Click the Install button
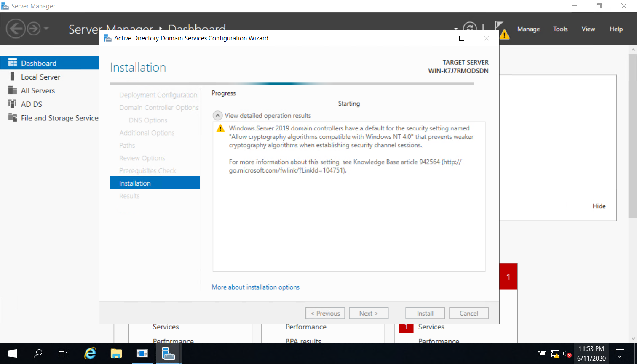This screenshot has width=637, height=364. tap(425, 313)
